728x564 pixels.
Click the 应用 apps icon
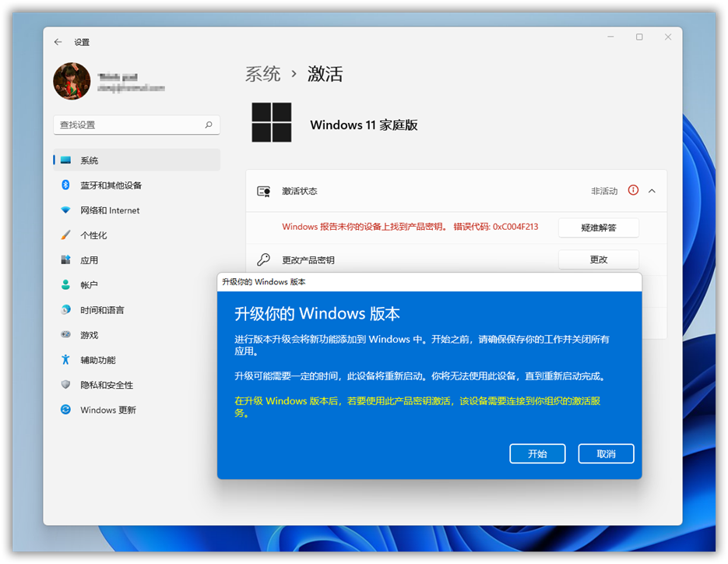click(66, 259)
